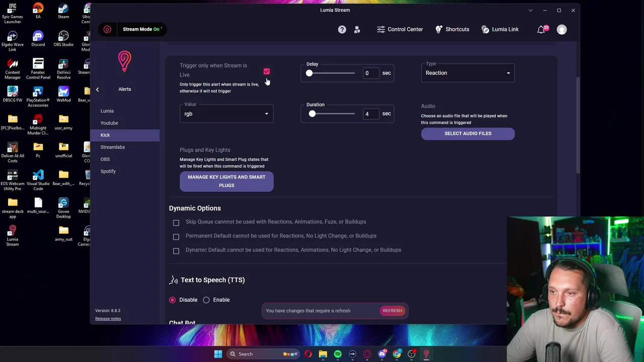The image size is (644, 362).
Task: Expand the title bar chevron dropdown
Action: point(530,10)
